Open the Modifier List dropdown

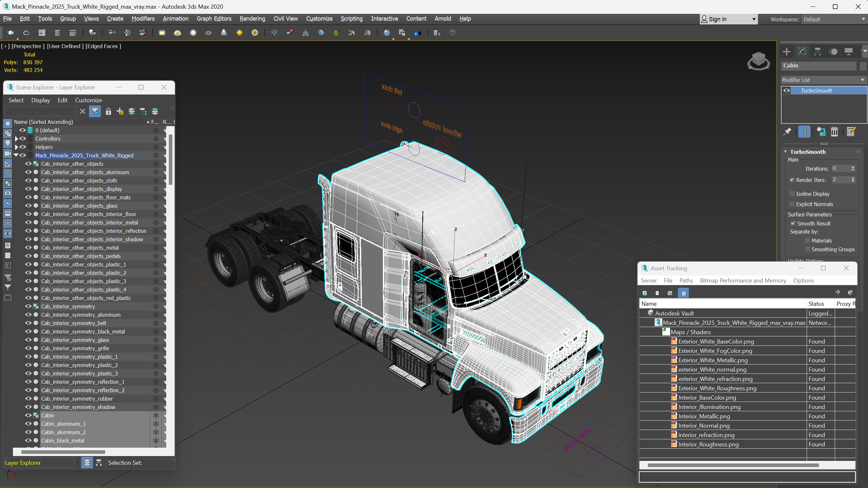(x=823, y=80)
